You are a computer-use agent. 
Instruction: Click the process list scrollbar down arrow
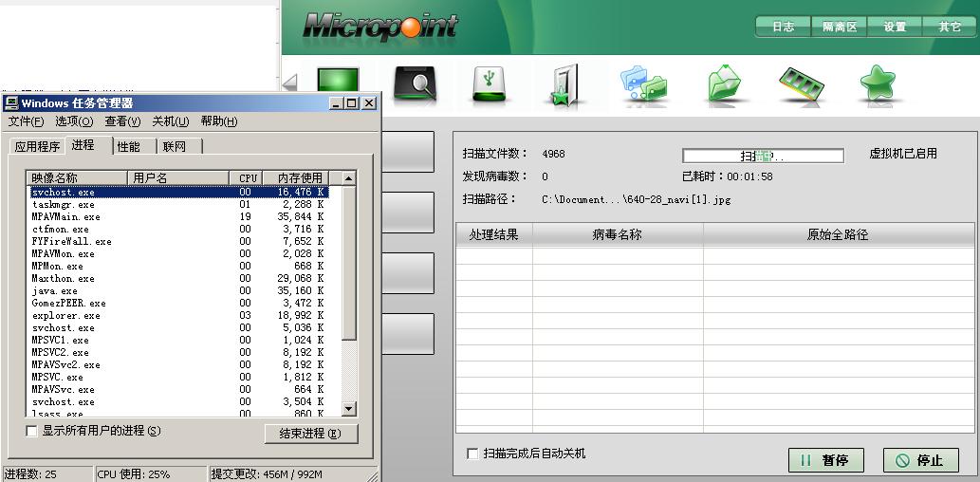[348, 408]
